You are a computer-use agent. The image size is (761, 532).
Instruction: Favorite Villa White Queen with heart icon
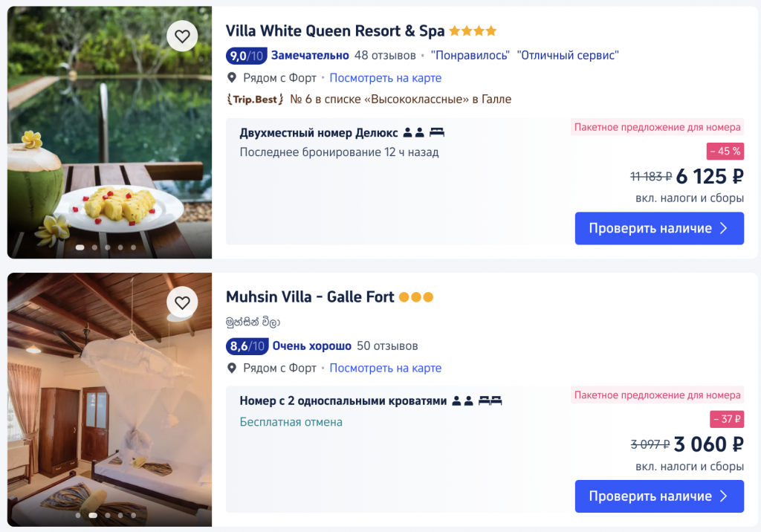[x=182, y=35]
